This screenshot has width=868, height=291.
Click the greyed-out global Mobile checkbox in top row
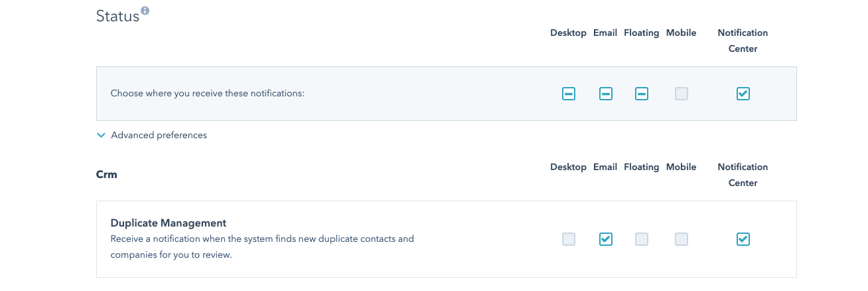click(682, 94)
